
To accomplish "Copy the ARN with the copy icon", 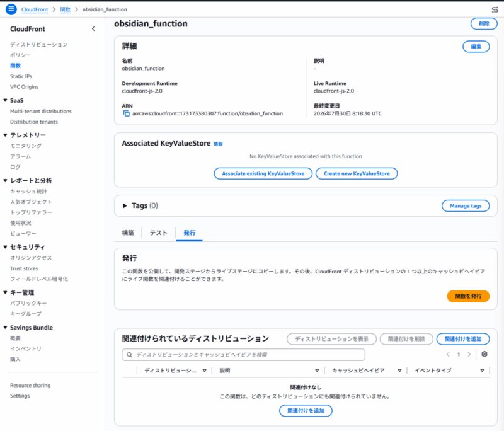I will point(127,113).
